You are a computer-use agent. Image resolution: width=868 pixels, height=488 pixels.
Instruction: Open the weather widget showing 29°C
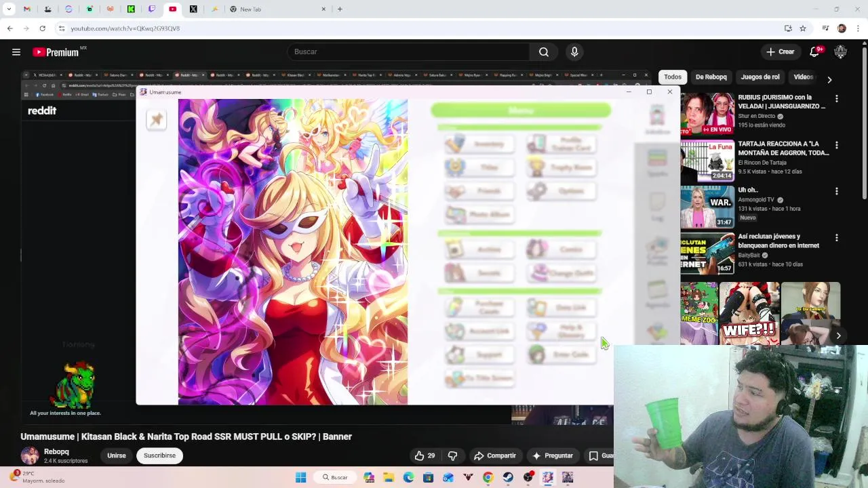coord(37,477)
